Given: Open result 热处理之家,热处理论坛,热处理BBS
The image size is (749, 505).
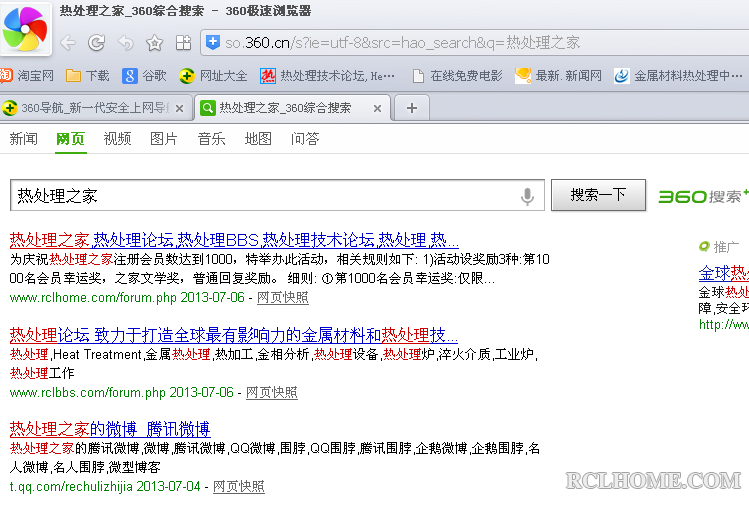Looking at the screenshot, I should coord(234,240).
